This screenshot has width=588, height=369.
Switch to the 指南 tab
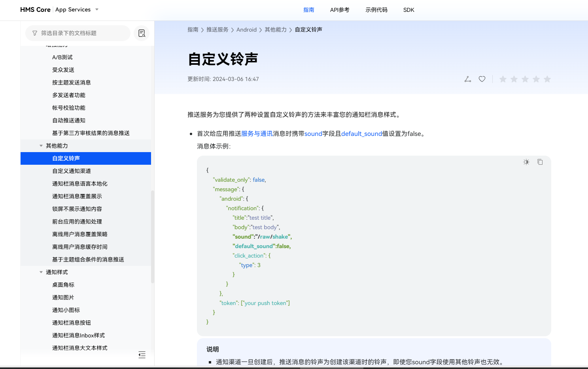click(x=309, y=10)
